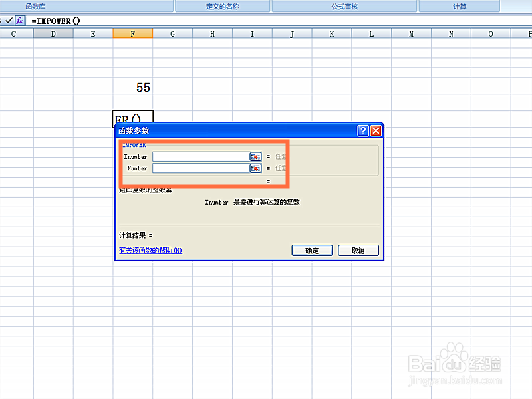Cancel with the 取消 button

pyautogui.click(x=358, y=251)
